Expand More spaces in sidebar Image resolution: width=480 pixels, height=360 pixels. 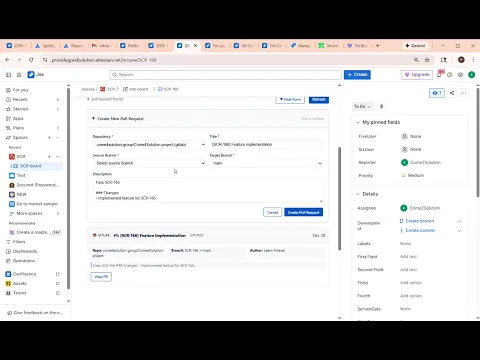point(58,213)
